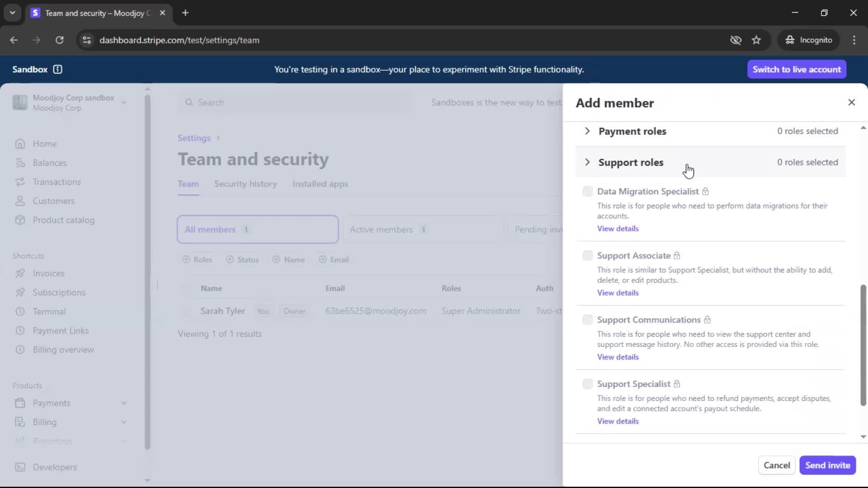Open Chrome three-dot menu

[x=854, y=40]
